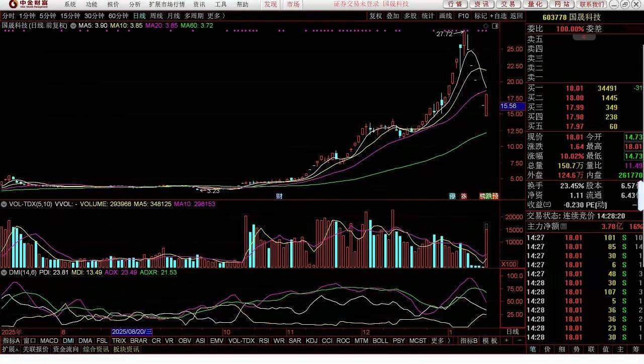Select the KDJ indicator tab
Image resolution: width=644 pixels, height=364 pixels.
(x=311, y=340)
